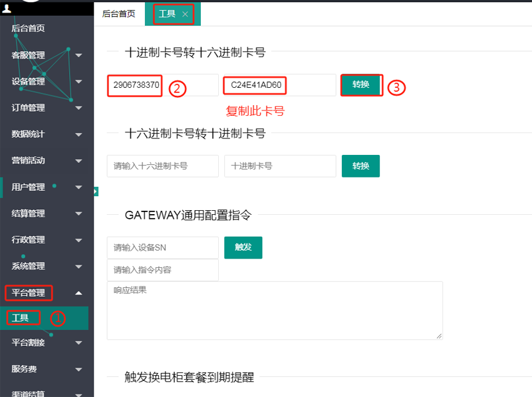Screen dimensions: 532x397
Task: Click the 请输入设备SN input
Action: click(163, 247)
